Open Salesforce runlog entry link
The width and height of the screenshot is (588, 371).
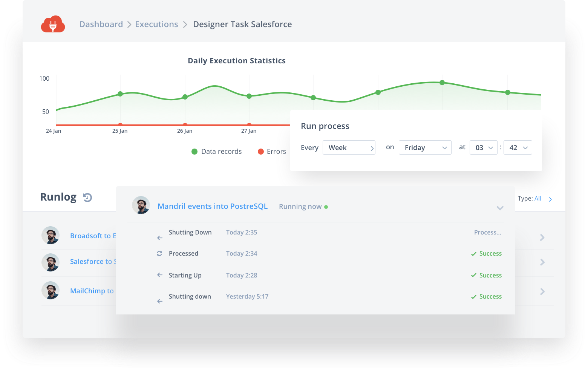click(93, 261)
